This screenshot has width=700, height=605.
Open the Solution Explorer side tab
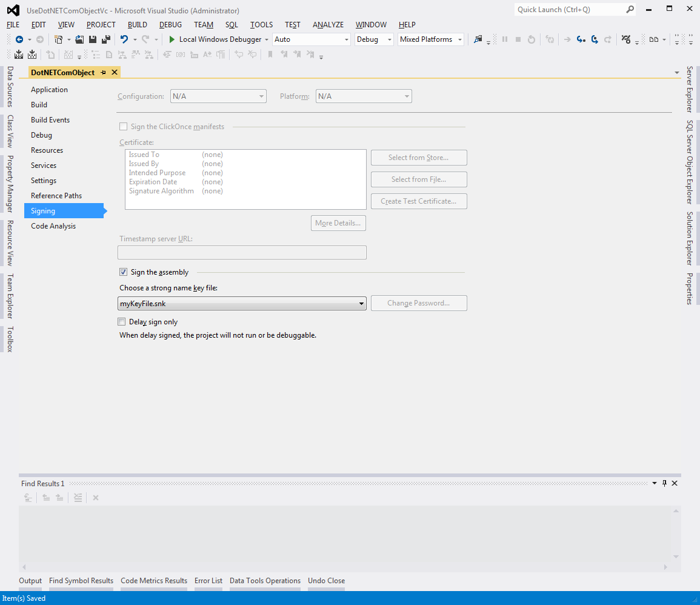pos(690,238)
